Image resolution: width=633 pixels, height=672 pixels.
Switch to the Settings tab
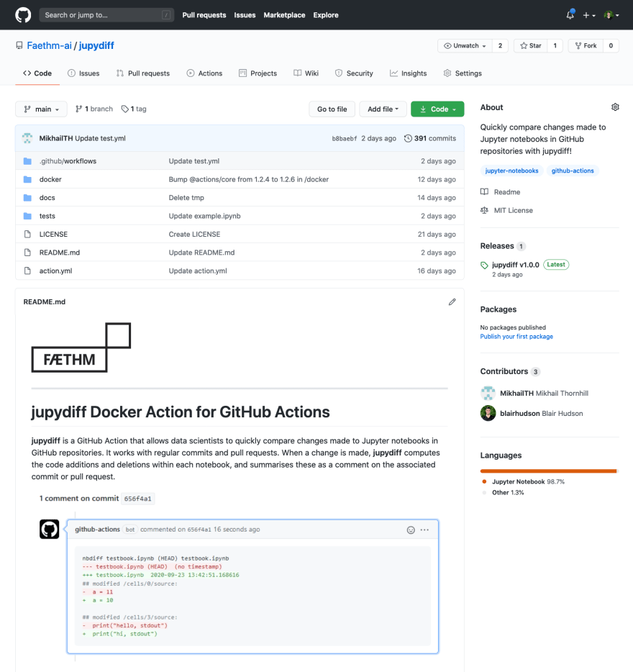point(463,73)
